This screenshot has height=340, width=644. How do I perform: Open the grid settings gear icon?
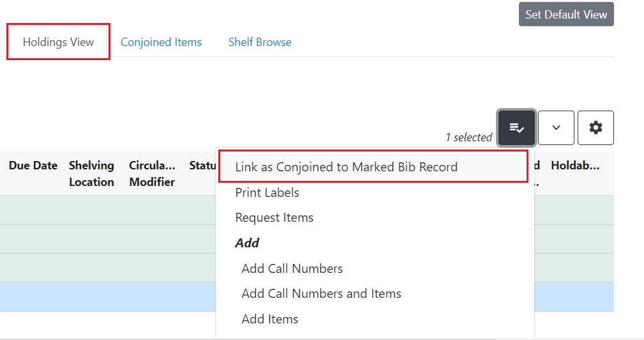click(x=595, y=128)
